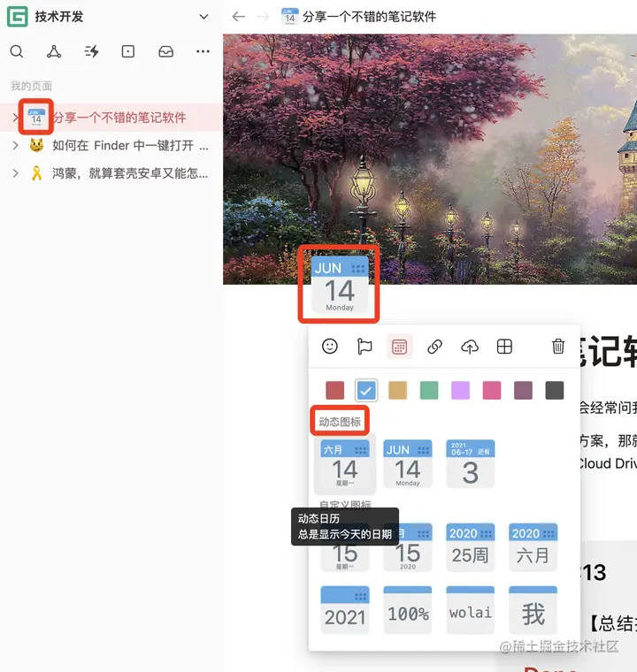
Task: Pick the pink color swatch
Action: click(492, 391)
